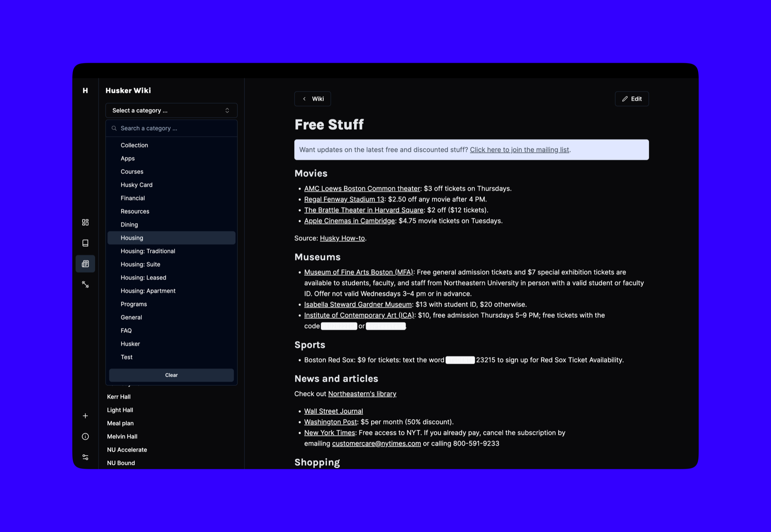Open the settings sliders icon
Viewport: 771px width, 532px height.
pos(85,457)
